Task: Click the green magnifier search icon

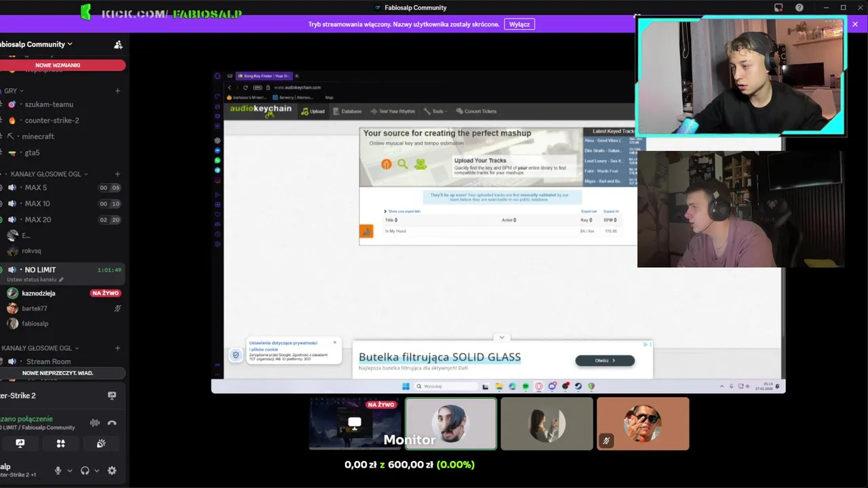Action: tap(403, 164)
